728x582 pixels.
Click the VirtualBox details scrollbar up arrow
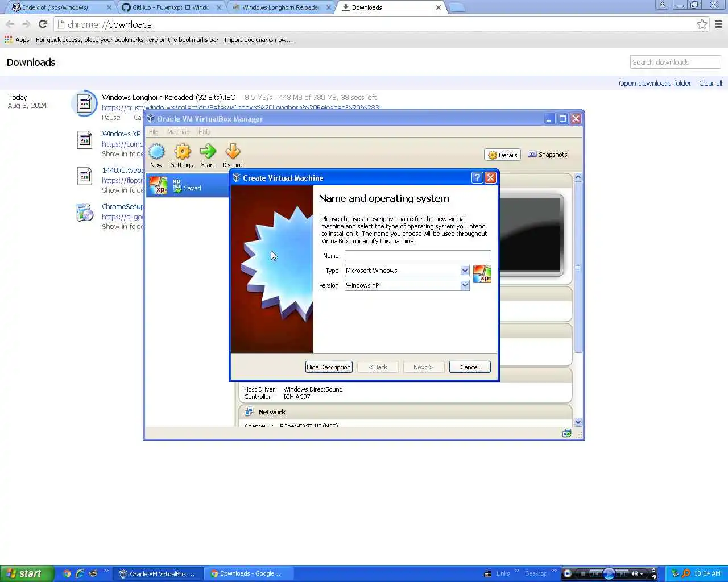(578, 177)
